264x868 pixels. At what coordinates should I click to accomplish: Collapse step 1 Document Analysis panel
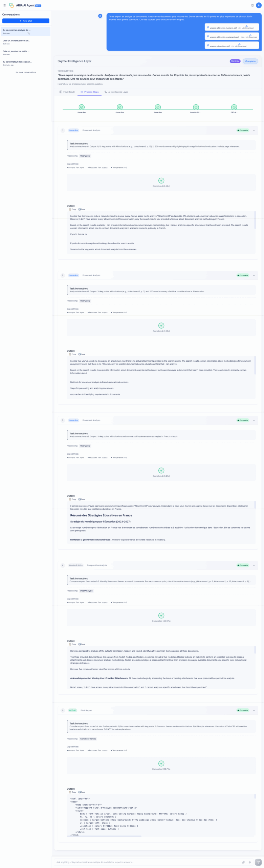click(x=254, y=130)
